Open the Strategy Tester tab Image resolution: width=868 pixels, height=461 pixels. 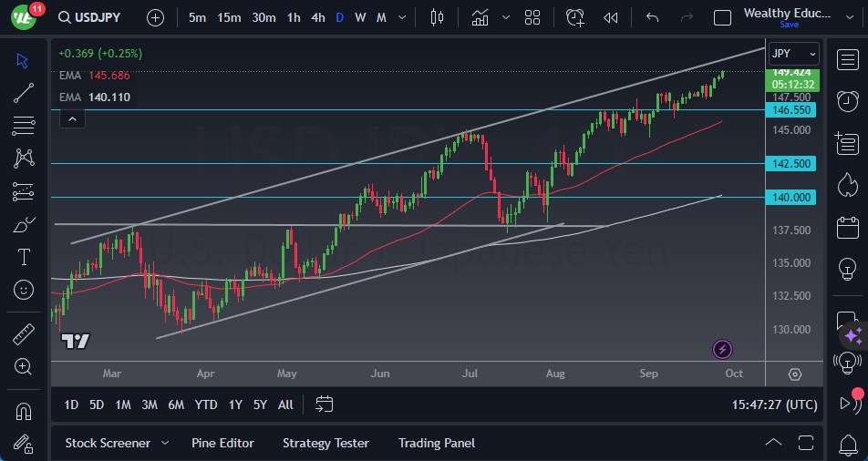(325, 443)
